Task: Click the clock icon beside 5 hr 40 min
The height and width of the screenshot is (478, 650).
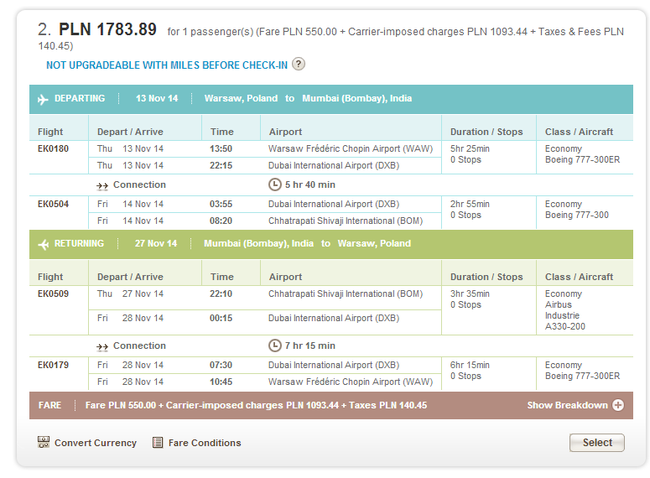Action: tap(275, 184)
